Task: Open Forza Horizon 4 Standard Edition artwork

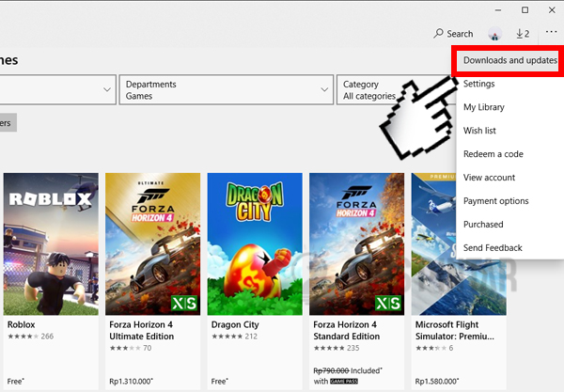Action: [356, 243]
